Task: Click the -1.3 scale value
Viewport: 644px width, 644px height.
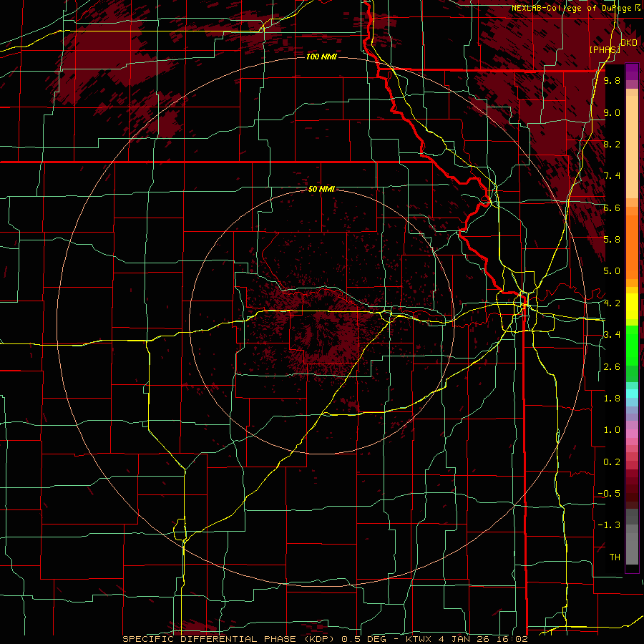Action: pyautogui.click(x=609, y=525)
